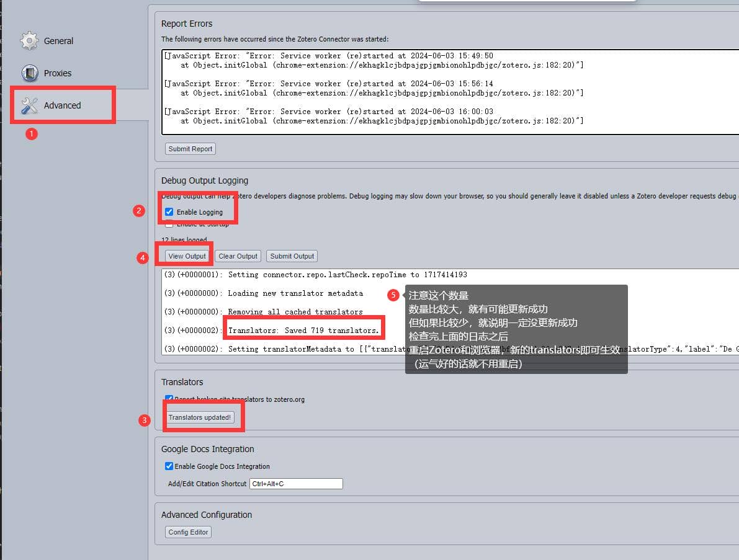Open the Config Editor

pos(189,532)
